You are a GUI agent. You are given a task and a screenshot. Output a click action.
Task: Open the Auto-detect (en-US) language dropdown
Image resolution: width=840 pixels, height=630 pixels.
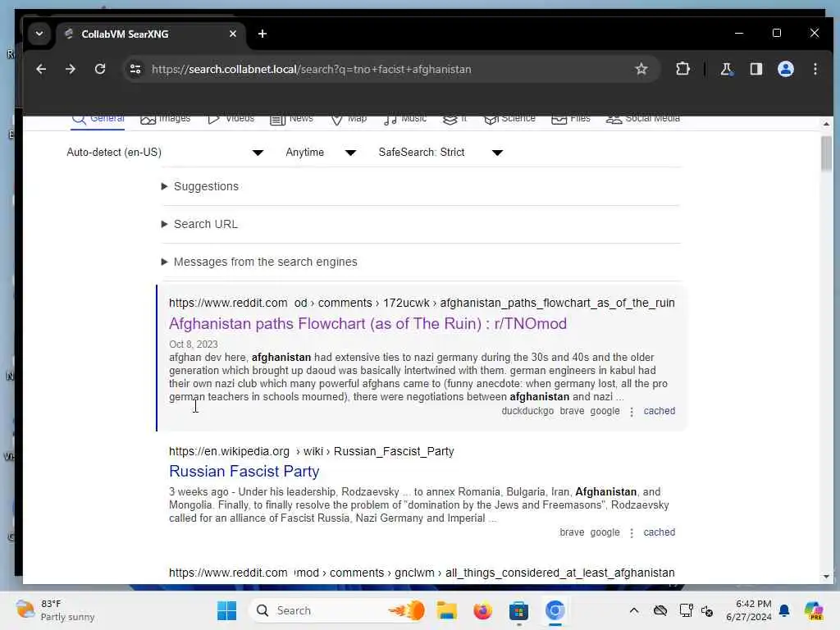click(x=165, y=152)
